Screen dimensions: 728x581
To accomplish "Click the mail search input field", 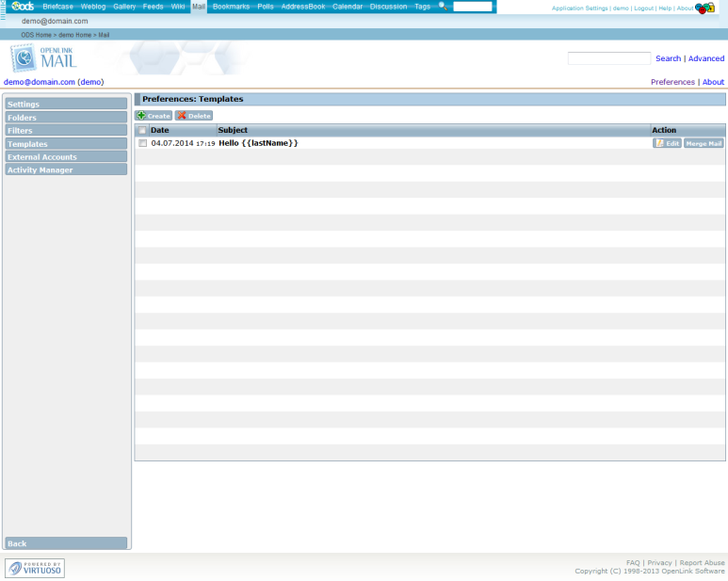I will pos(608,58).
